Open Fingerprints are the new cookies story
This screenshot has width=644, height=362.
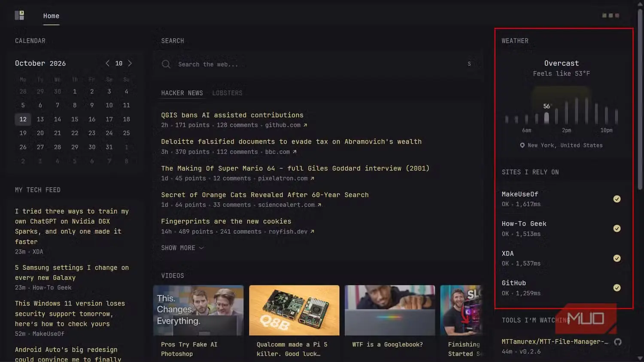coord(226,221)
